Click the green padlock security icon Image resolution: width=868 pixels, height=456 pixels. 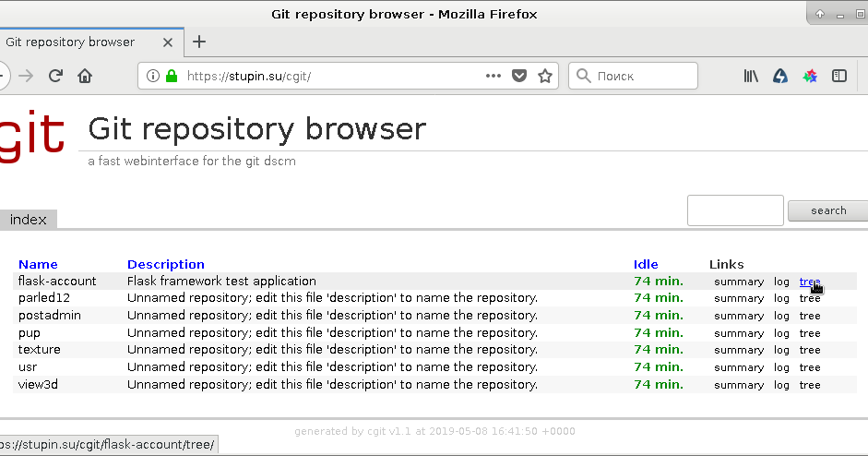[x=171, y=76]
